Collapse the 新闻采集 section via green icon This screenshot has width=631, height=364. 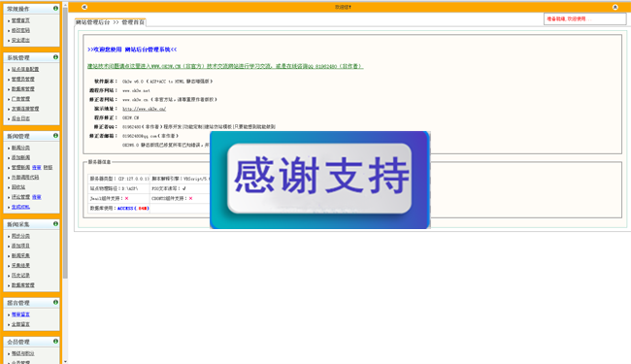[x=55, y=223]
